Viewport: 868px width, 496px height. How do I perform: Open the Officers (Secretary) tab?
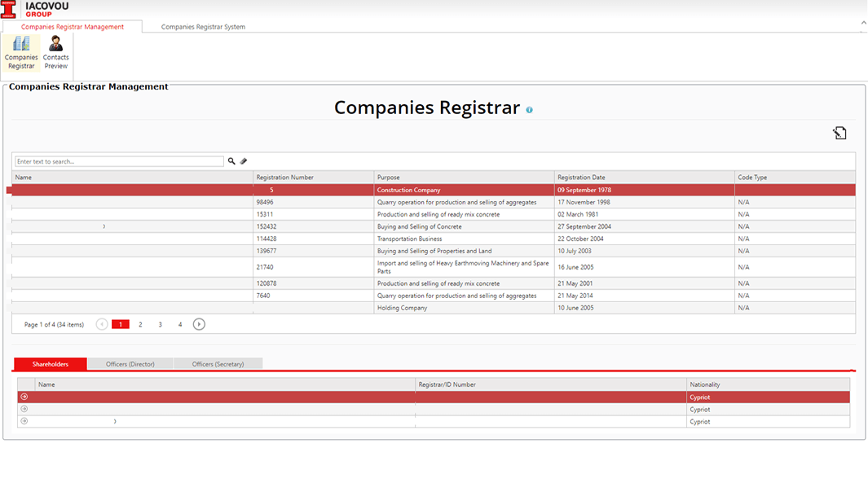click(x=218, y=364)
